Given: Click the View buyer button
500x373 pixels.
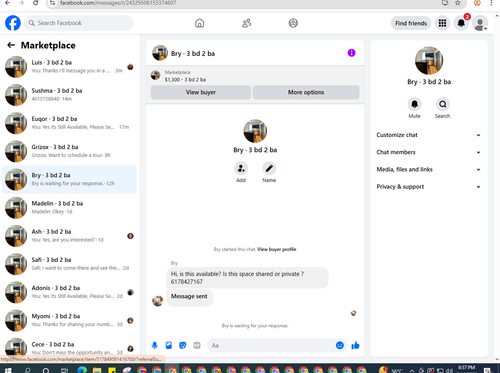Looking at the screenshot, I should click(x=201, y=92).
